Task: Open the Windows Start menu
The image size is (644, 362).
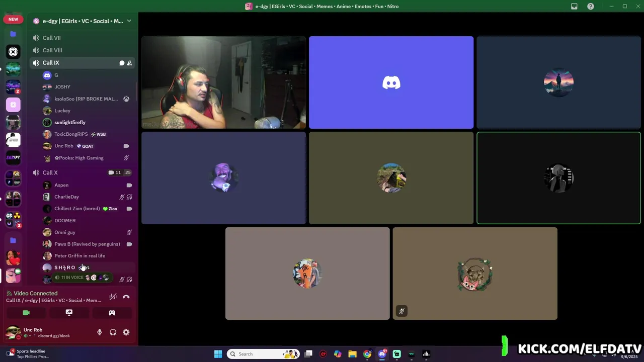Action: coord(218,354)
